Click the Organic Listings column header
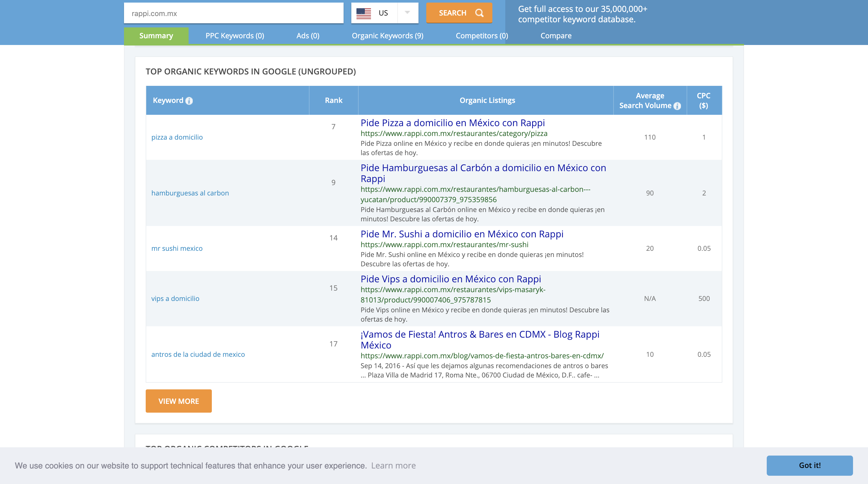This screenshot has height=484, width=868. [x=487, y=101]
